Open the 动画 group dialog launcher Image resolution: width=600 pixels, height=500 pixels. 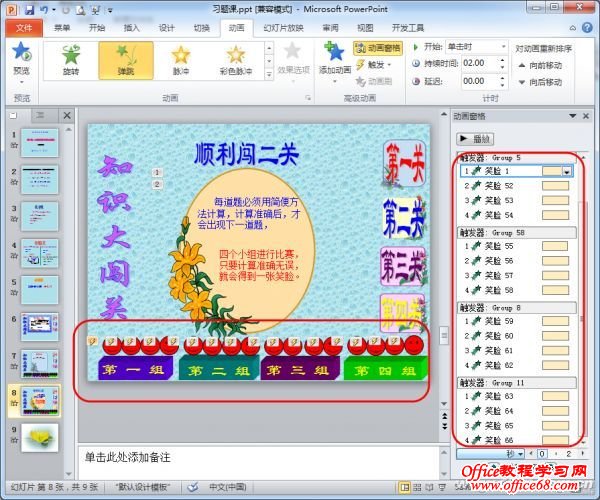click(x=308, y=98)
